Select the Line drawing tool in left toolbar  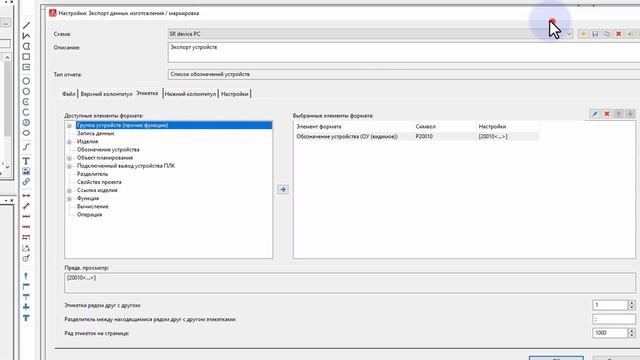click(26, 26)
